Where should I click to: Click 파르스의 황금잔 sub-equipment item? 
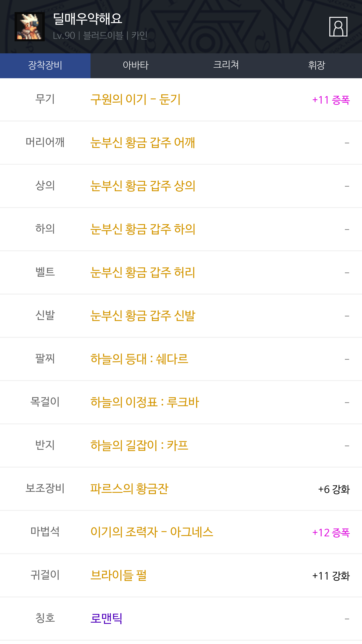[x=129, y=489]
